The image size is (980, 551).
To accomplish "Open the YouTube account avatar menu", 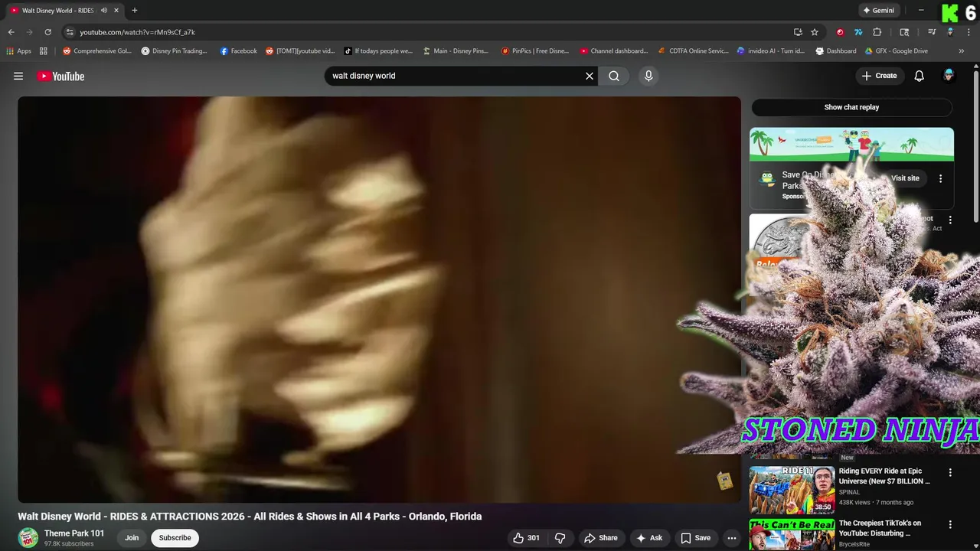I will click(x=949, y=76).
